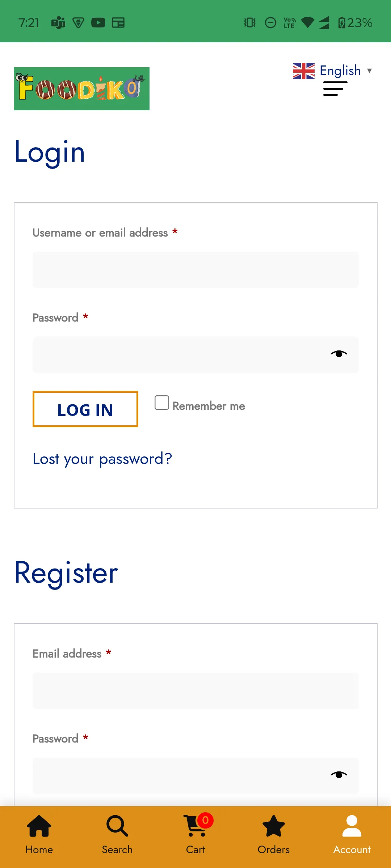Tap the UK flag icon
391x868 pixels.
coord(303,71)
